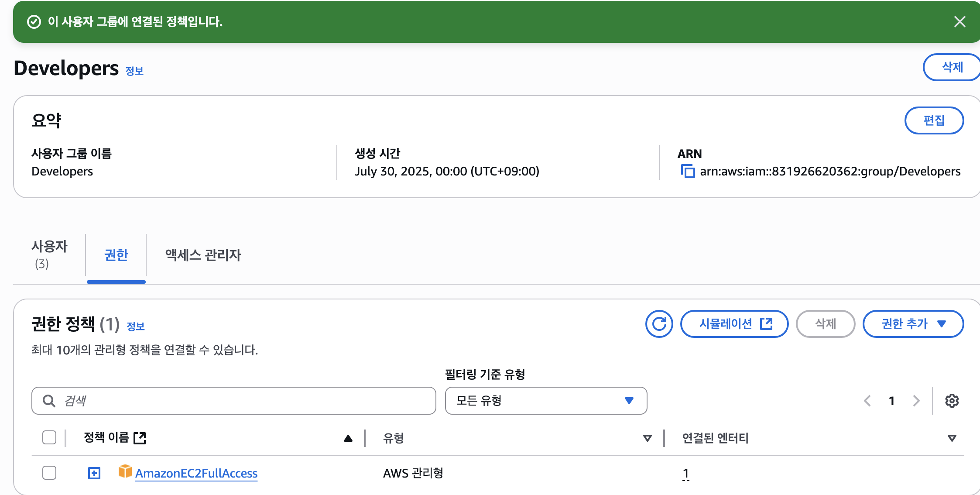Screen dimensions: 980x495
Task: Open the AmazonEC2FullAccess policy link
Action: [x=196, y=473]
